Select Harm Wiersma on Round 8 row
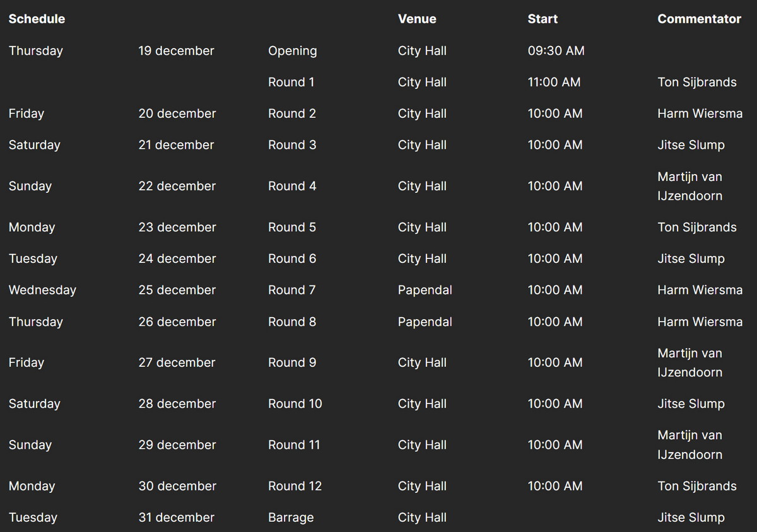The image size is (757, 532). pyautogui.click(x=700, y=321)
